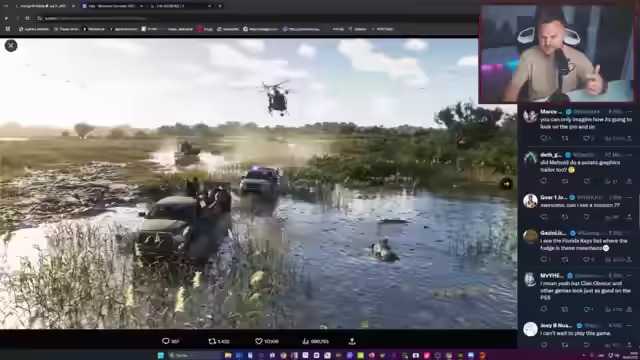Screen dimensions: 640x360
Task: Open Chrome from the taskbar
Action: (283, 355)
